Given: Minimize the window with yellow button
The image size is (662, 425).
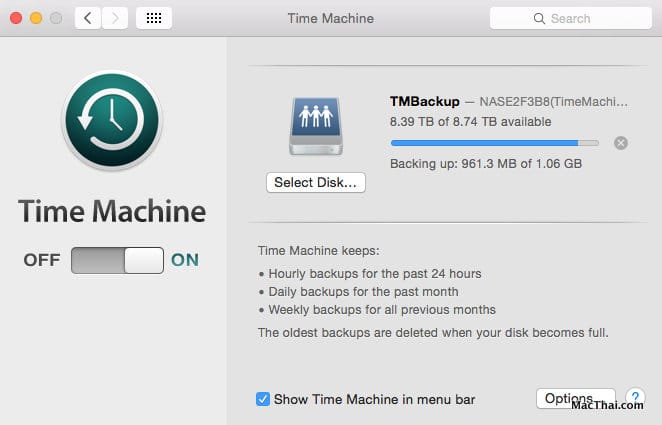Looking at the screenshot, I should [x=35, y=18].
